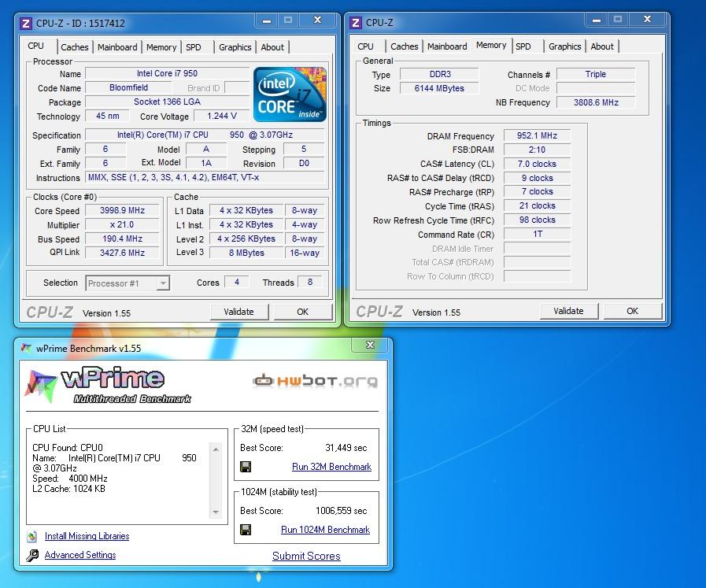The height and width of the screenshot is (588, 706).
Task: Open Mainboard tab in left CPU-Z window
Action: (117, 47)
